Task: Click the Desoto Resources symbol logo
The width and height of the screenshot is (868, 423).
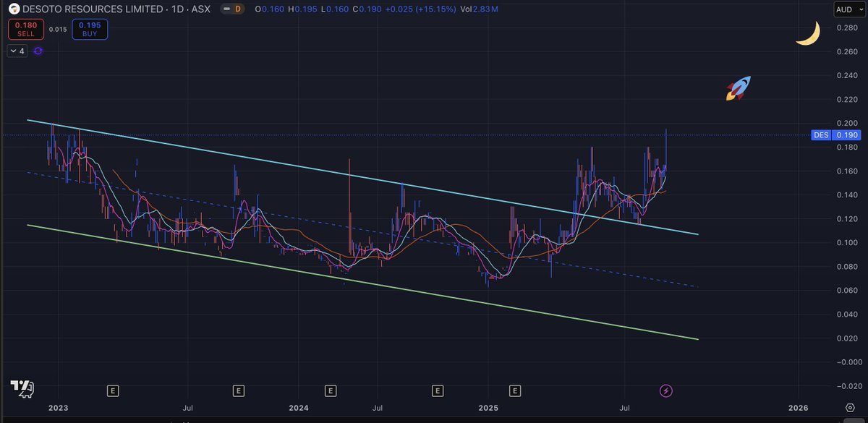Action: coord(14,9)
